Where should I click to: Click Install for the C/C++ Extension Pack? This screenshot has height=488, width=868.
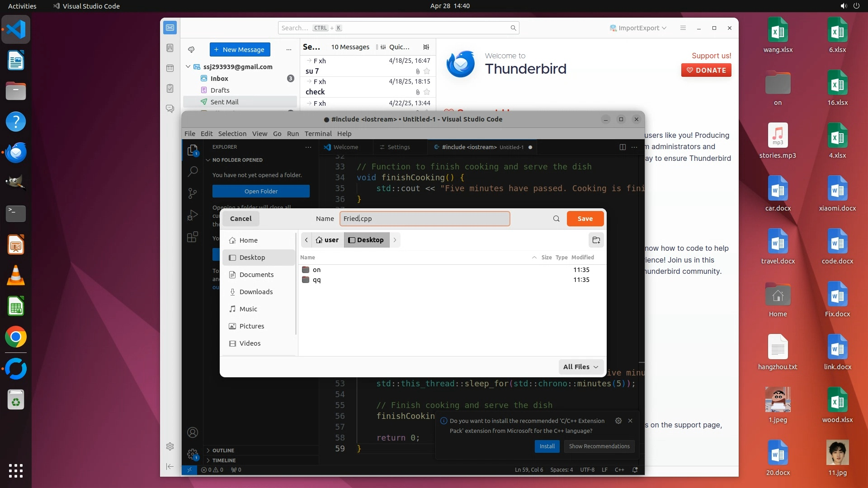pyautogui.click(x=547, y=446)
